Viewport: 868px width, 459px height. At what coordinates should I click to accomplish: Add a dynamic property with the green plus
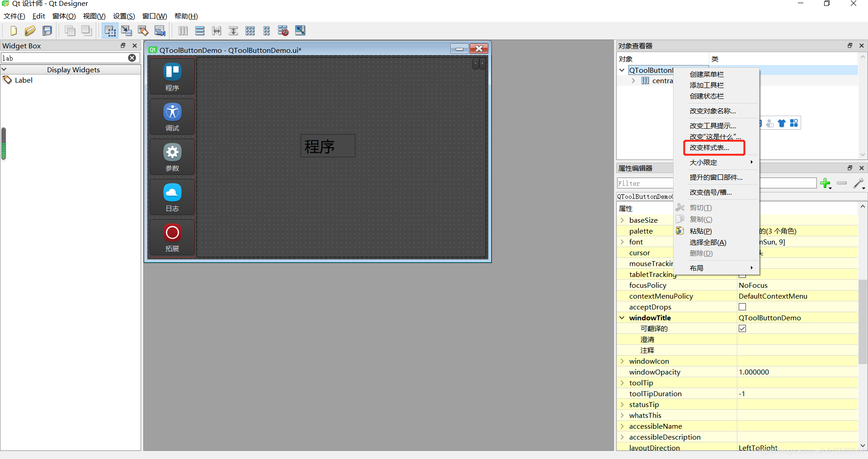826,183
